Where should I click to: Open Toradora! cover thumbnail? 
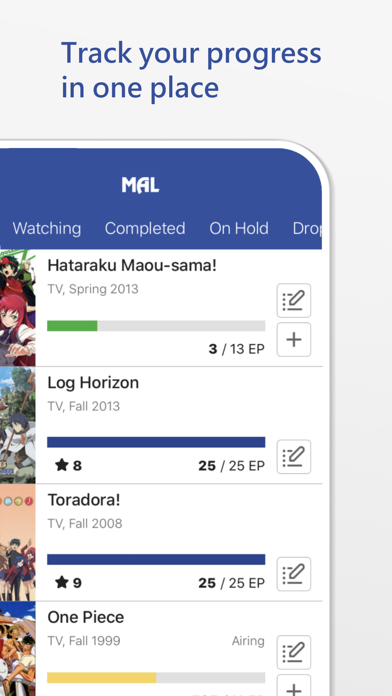click(18, 542)
